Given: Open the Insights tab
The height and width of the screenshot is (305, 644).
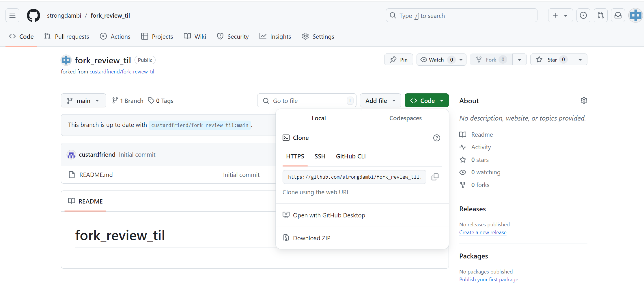Looking at the screenshot, I should pyautogui.click(x=275, y=37).
